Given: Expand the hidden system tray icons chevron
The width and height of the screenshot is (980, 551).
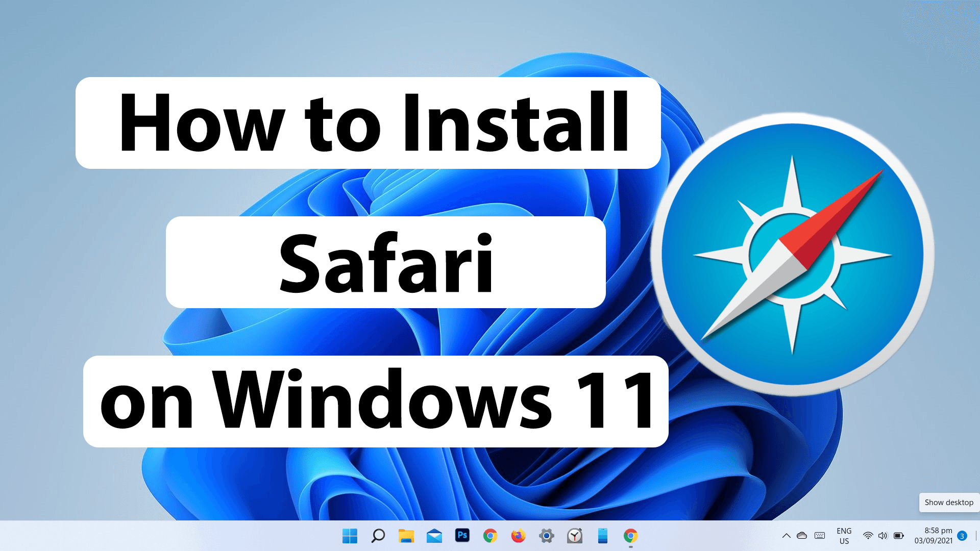Looking at the screenshot, I should click(x=787, y=536).
